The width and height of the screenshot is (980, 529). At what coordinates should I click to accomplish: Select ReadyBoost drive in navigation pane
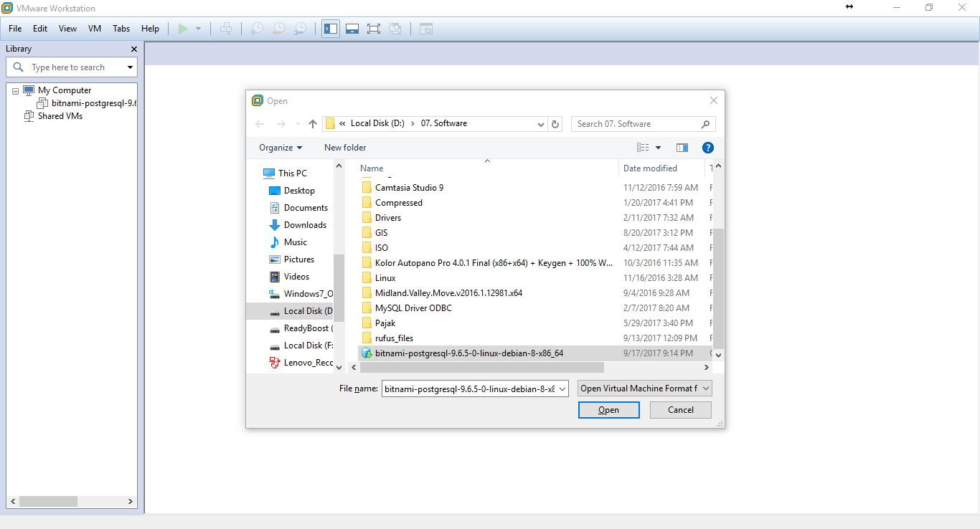pos(301,328)
